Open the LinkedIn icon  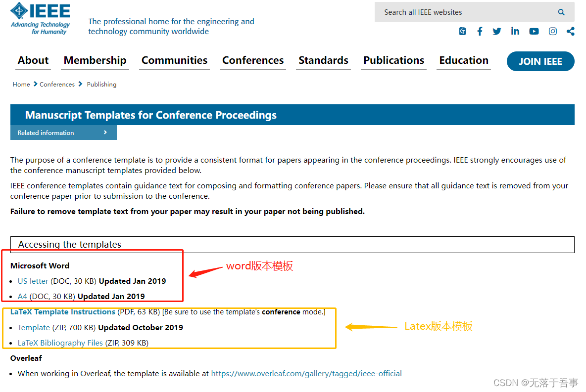pos(515,31)
